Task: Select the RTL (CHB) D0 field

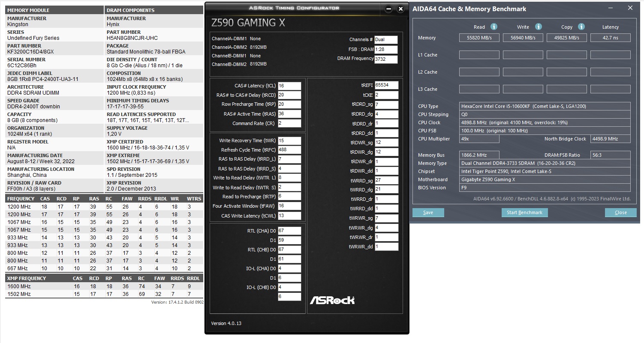Action: (289, 250)
